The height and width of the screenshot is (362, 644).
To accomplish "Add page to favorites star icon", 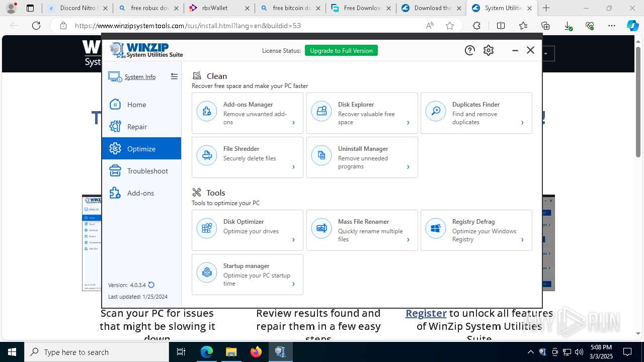I will [450, 26].
